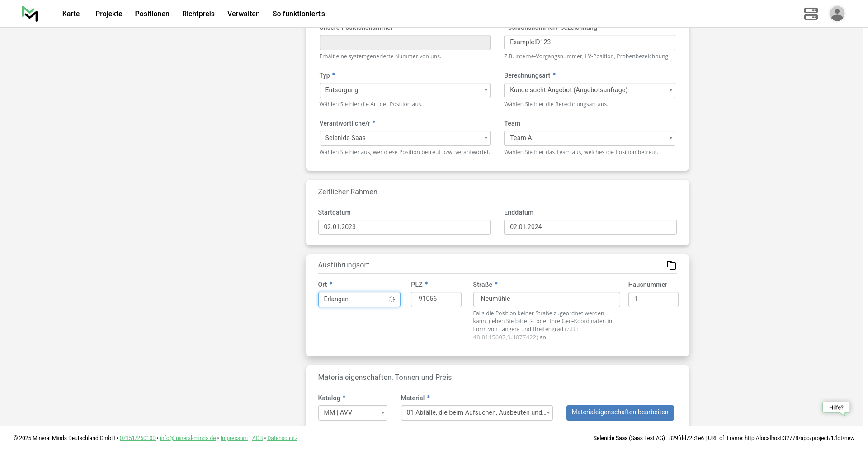Click the Startdatum date field
The image size is (868, 449).
tap(404, 227)
